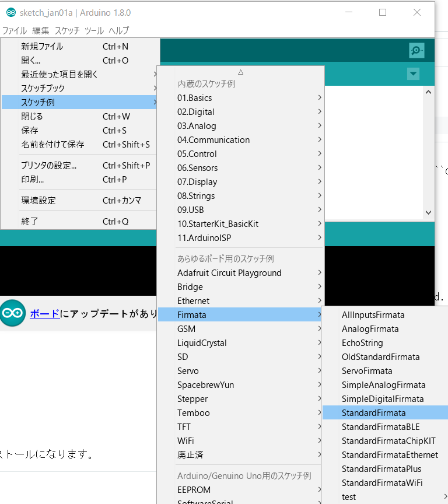Image resolution: width=448 pixels, height=504 pixels.
Task: Expand the 04.Communication examples
Action: (x=240, y=140)
